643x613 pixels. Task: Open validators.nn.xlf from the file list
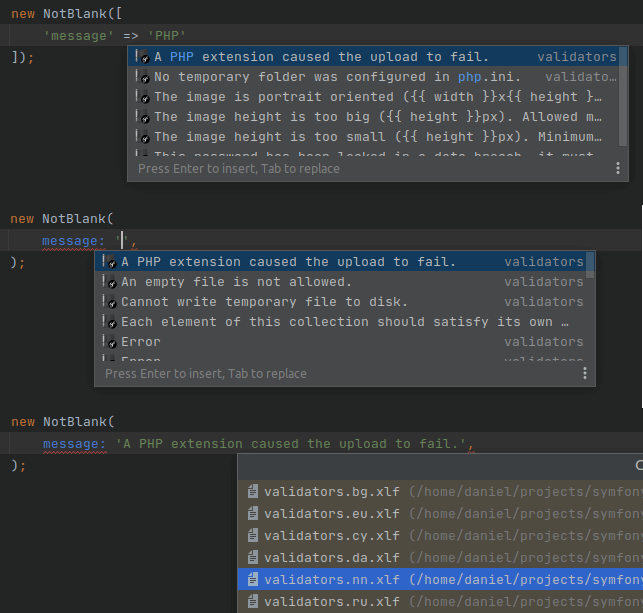click(332, 580)
